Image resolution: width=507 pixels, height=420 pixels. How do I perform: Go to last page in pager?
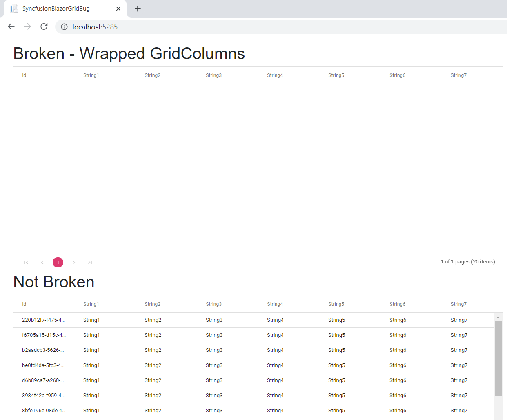90,262
